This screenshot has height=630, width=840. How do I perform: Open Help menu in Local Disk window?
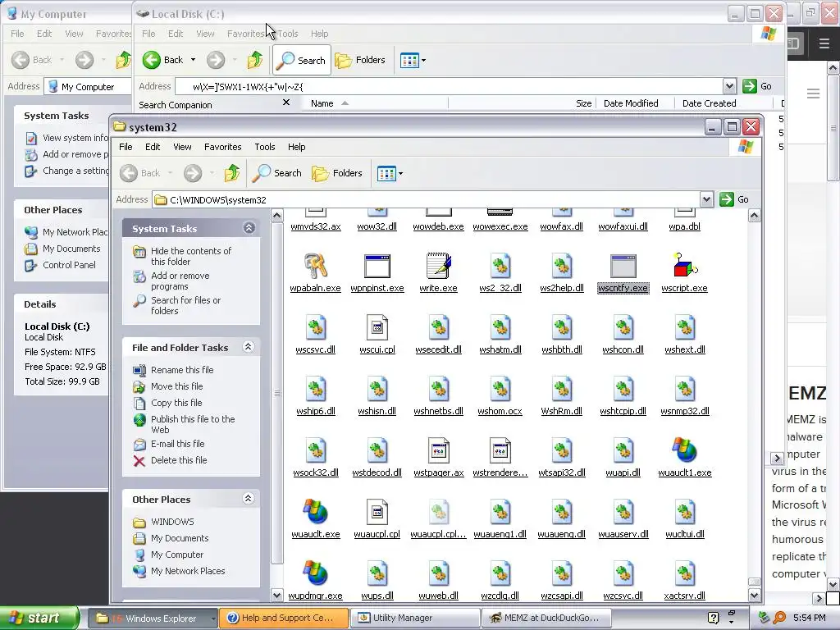tap(319, 34)
